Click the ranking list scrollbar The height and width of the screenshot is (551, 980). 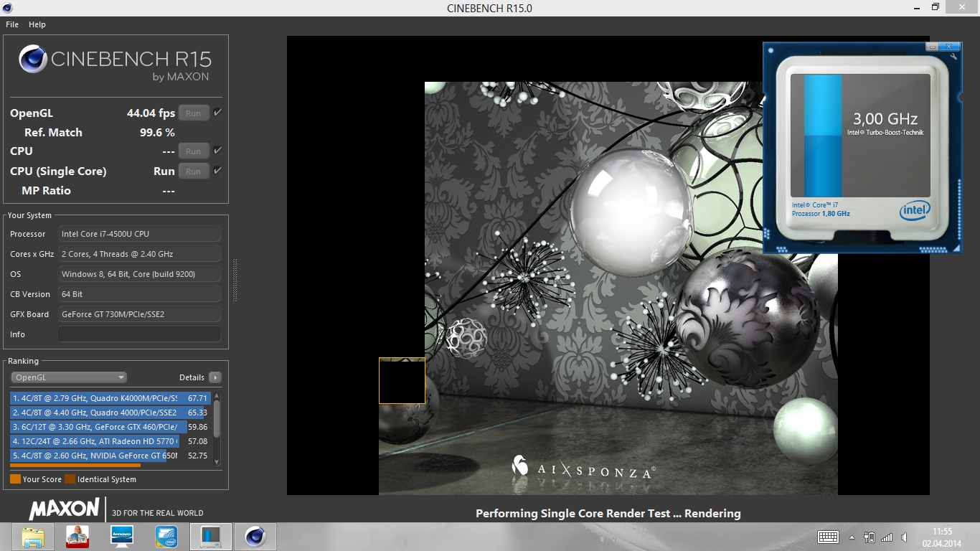(x=217, y=418)
